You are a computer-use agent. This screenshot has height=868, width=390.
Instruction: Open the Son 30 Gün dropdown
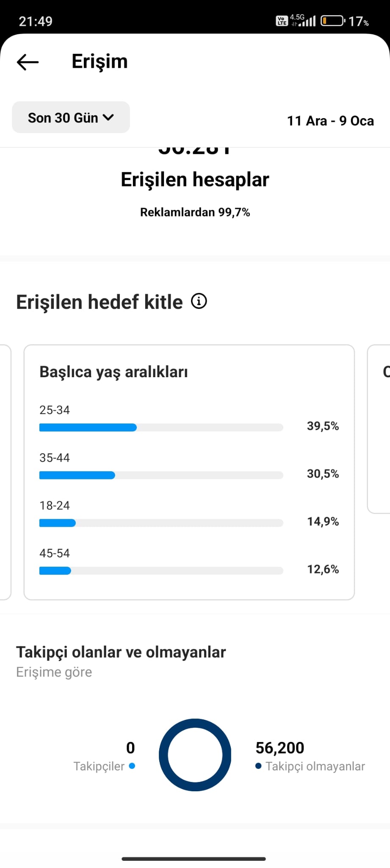(x=71, y=117)
